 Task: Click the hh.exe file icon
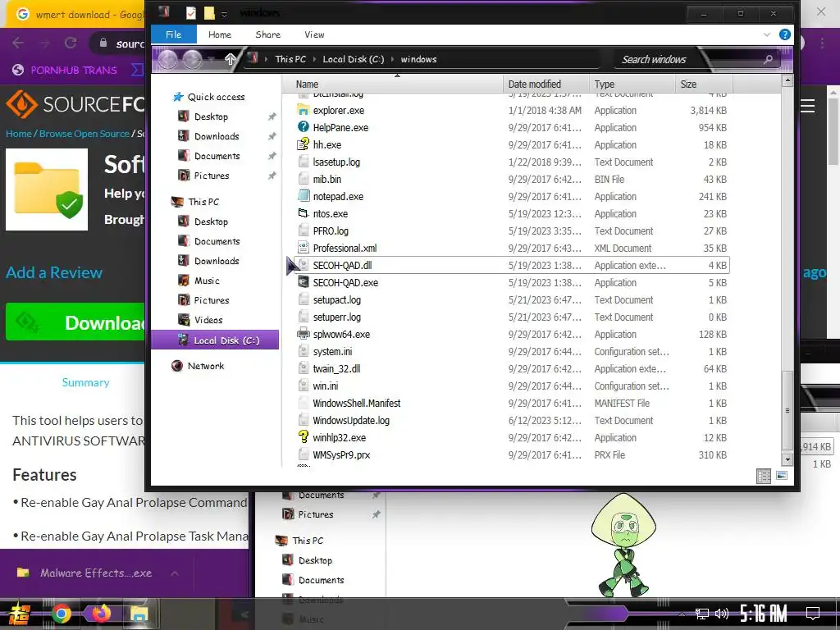pyautogui.click(x=304, y=144)
